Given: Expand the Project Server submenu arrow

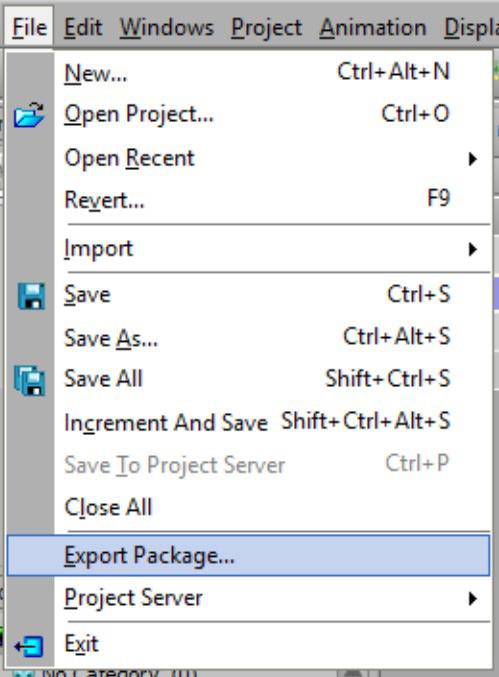Looking at the screenshot, I should (x=473, y=598).
